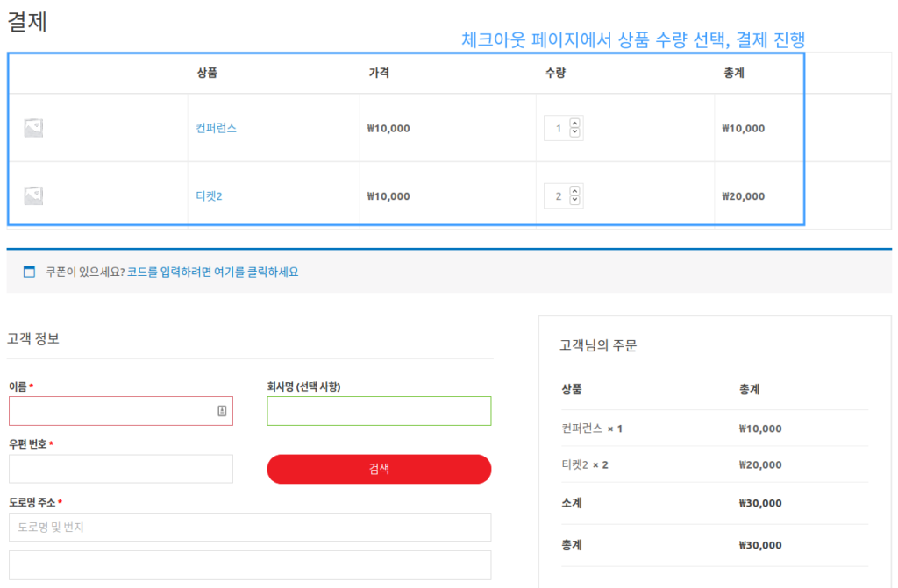Click the 도로명 및 번지 address field
This screenshot has height=588, width=898.
point(250,528)
